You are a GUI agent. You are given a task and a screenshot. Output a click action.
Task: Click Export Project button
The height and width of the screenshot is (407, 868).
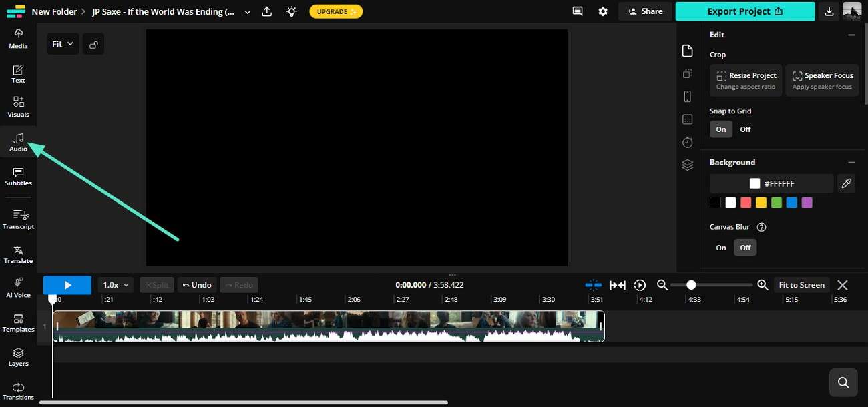click(x=745, y=11)
